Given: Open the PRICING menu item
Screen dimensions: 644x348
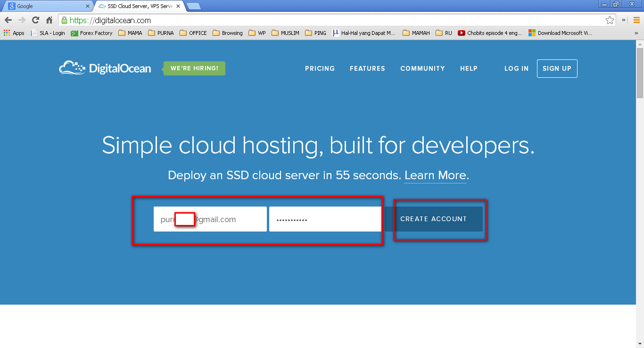Looking at the screenshot, I should 320,68.
